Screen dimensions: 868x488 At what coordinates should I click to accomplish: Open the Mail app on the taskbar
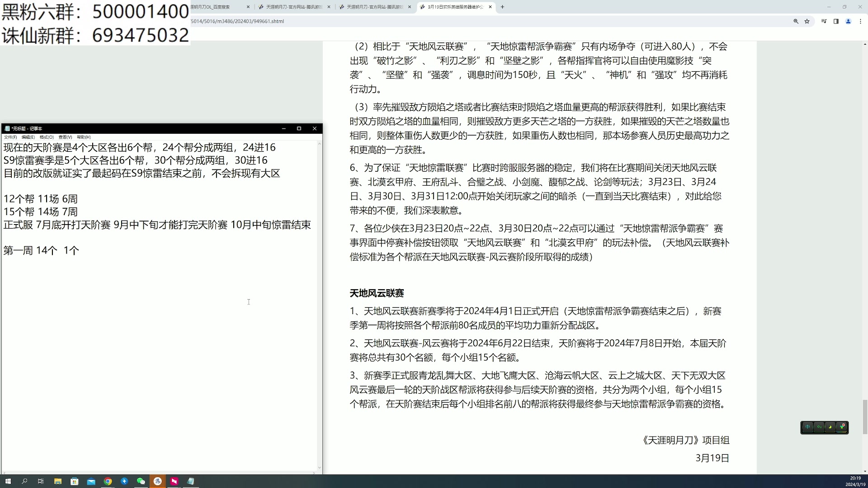pos(91,481)
